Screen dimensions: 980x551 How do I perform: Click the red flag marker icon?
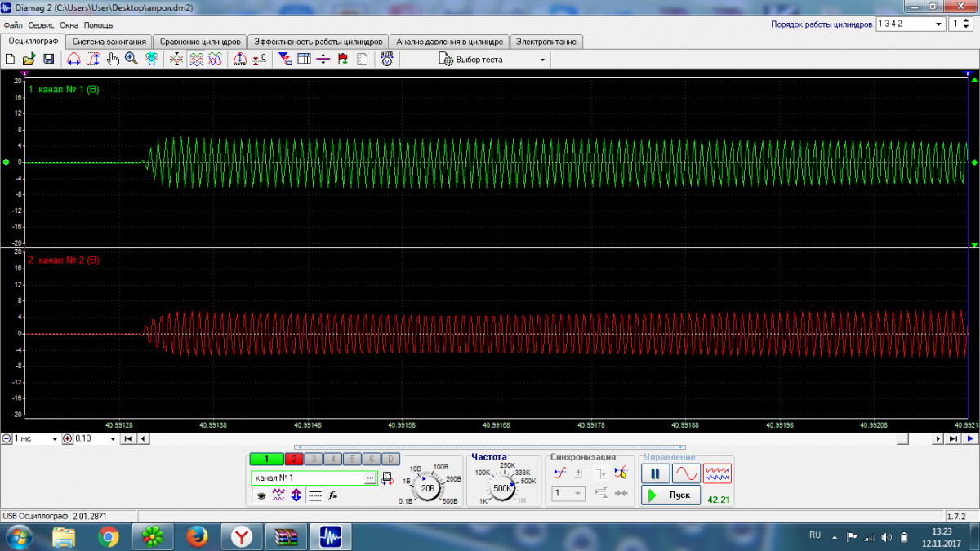(x=342, y=59)
